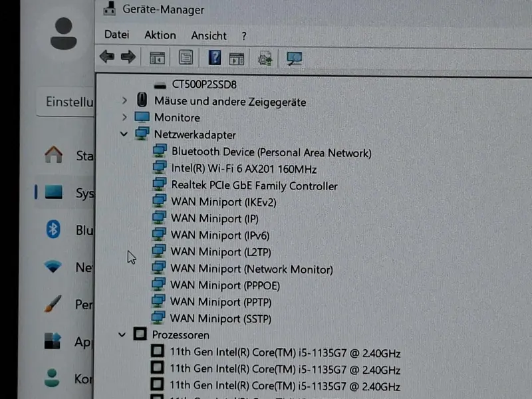Show the console tree pane icon
The width and height of the screenshot is (532, 399).
pos(158,58)
